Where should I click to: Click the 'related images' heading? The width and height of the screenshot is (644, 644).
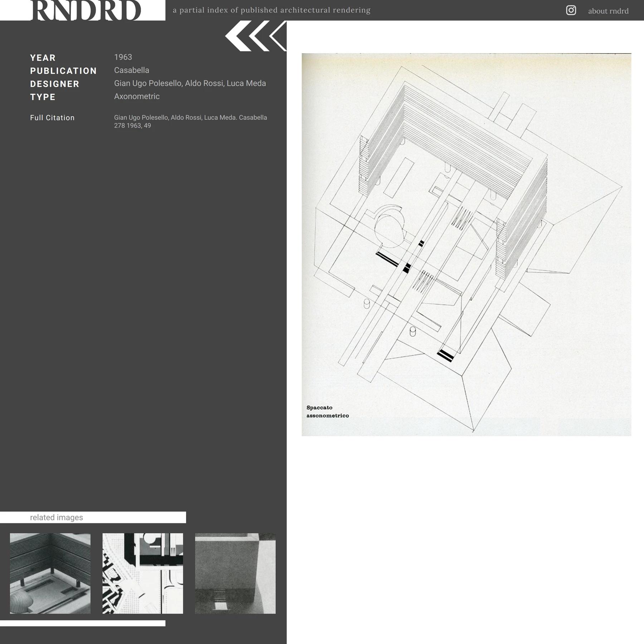pos(57,518)
